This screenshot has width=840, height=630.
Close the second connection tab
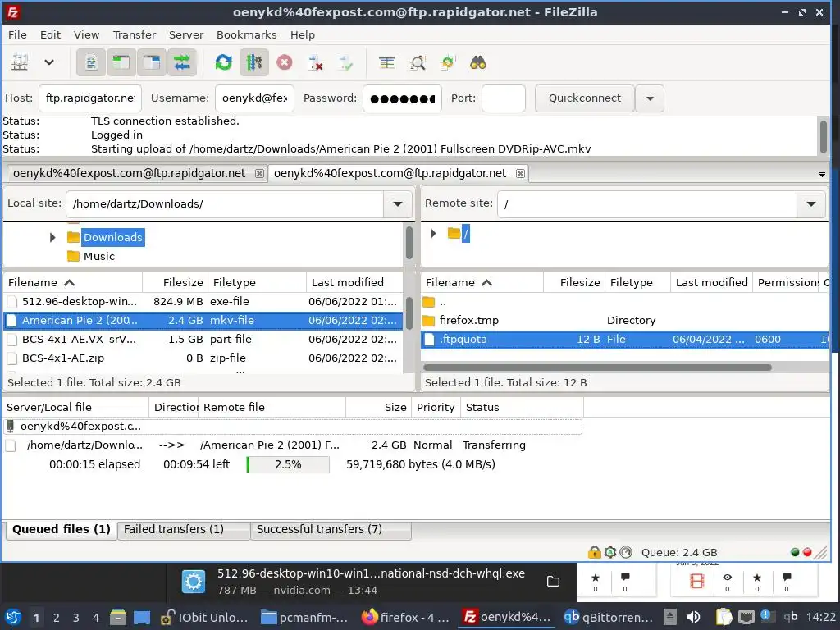(520, 174)
